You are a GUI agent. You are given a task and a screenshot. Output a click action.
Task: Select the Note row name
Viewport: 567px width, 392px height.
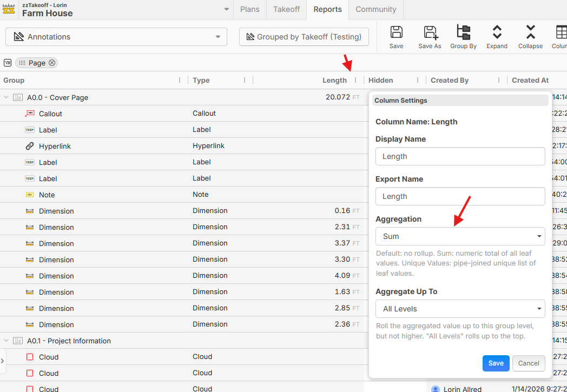(47, 195)
